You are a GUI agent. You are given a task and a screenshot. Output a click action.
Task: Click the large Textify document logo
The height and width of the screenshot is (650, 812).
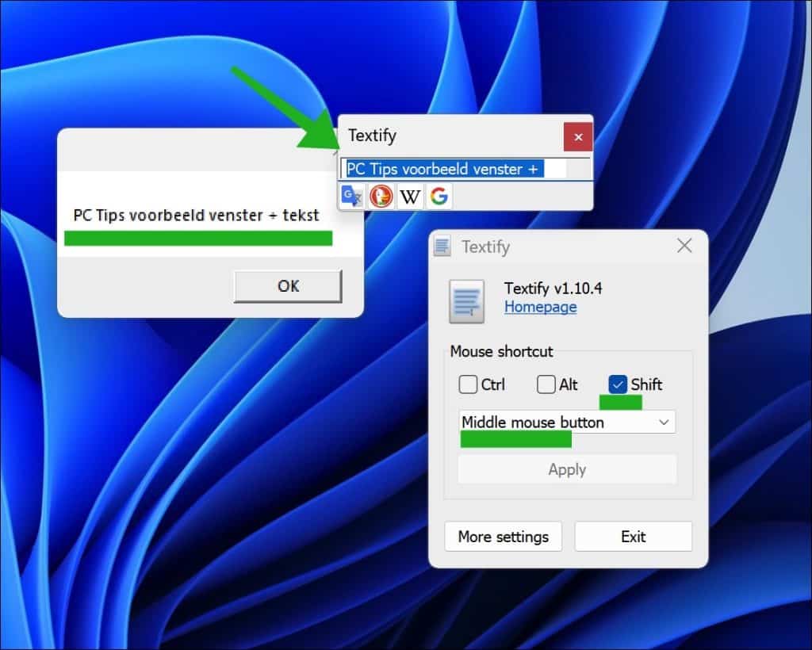[x=466, y=301]
